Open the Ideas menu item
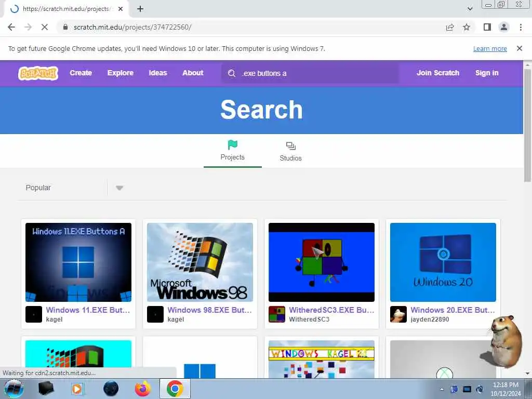This screenshot has height=399, width=532. [158, 73]
